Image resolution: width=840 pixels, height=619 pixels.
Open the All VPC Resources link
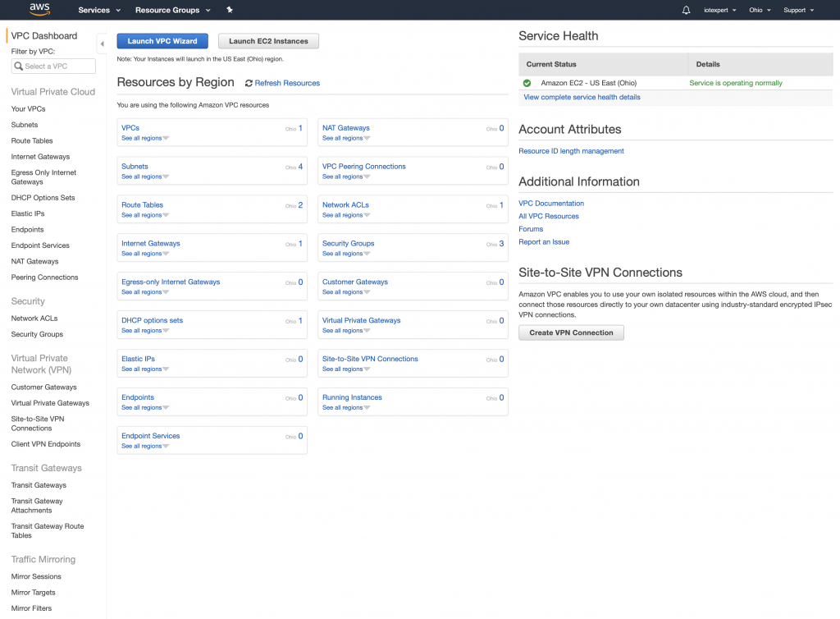[549, 217]
